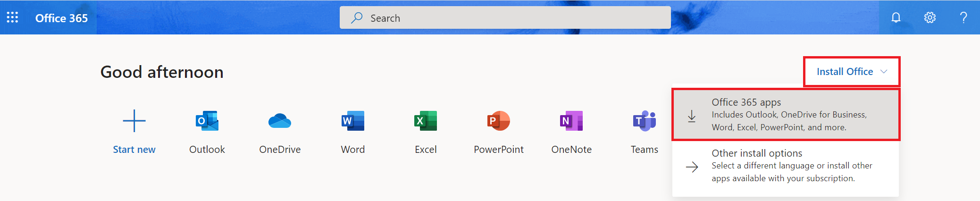Image resolution: width=980 pixels, height=201 pixels.
Task: Launch the OneNote app icon
Action: tap(571, 121)
